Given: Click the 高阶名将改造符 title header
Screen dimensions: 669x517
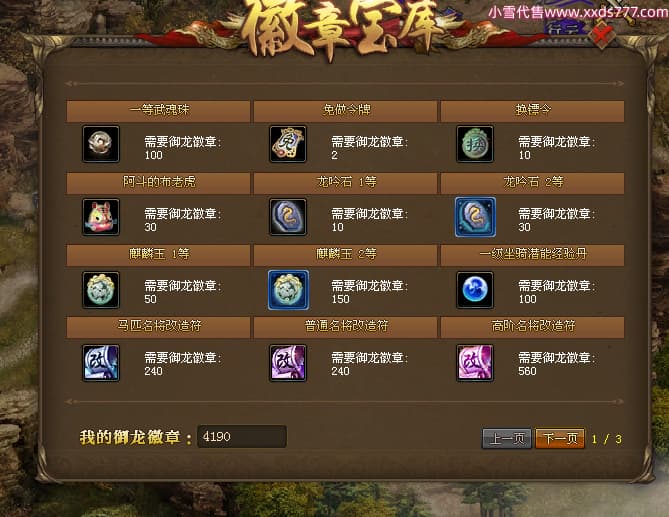Looking at the screenshot, I should 532,327.
